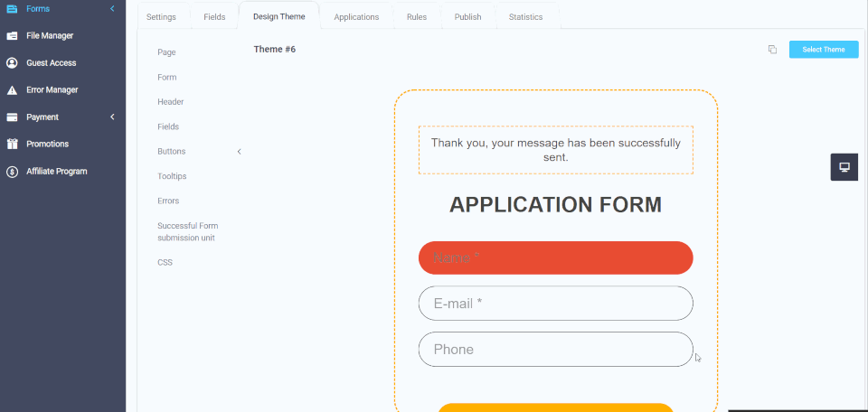This screenshot has height=412, width=868.
Task: Open the CSS theme section
Action: click(x=165, y=262)
